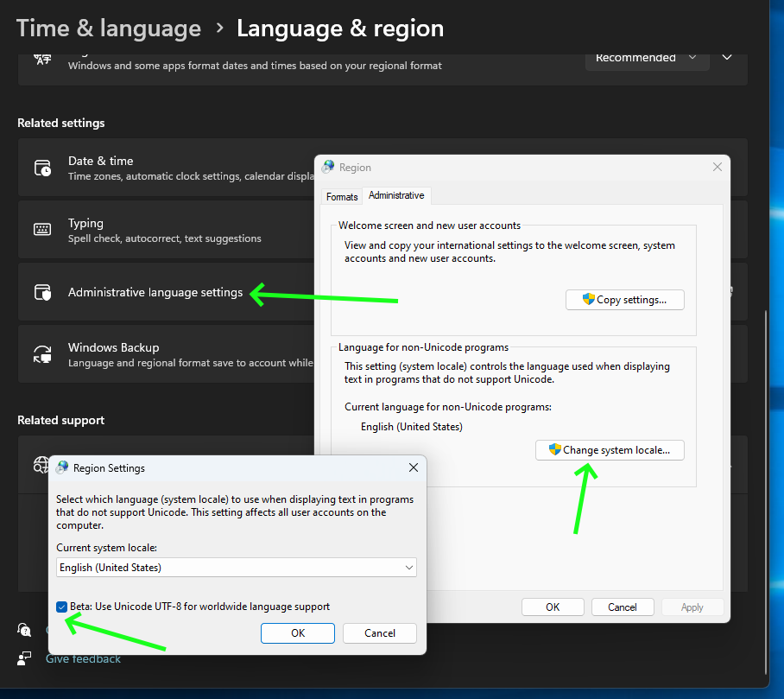The image size is (784, 699).
Task: Expand the regional format chevron
Action: coord(727,58)
